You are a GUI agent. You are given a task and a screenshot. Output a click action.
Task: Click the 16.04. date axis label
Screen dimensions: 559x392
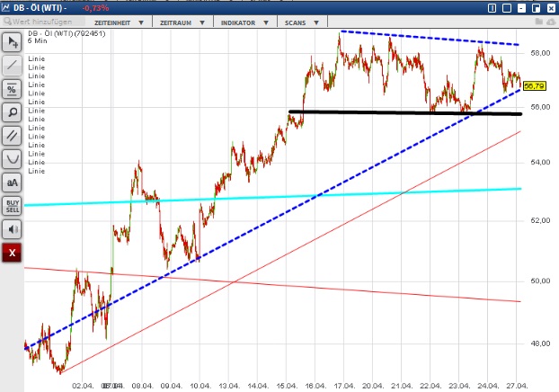tap(315, 386)
